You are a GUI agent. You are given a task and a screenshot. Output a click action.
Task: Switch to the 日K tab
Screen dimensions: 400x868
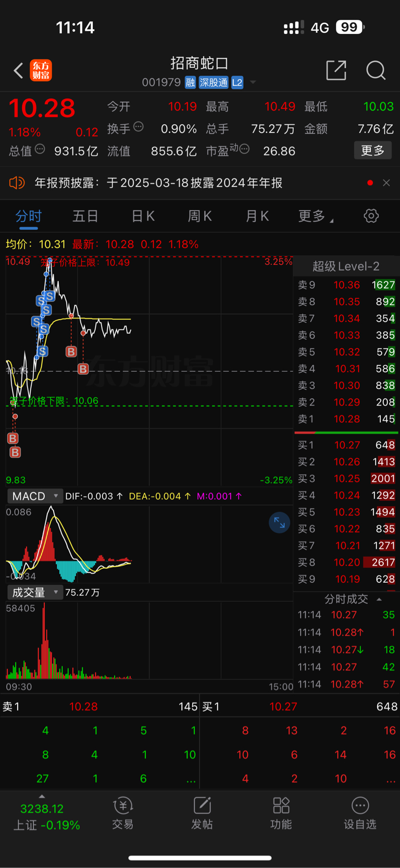(143, 216)
